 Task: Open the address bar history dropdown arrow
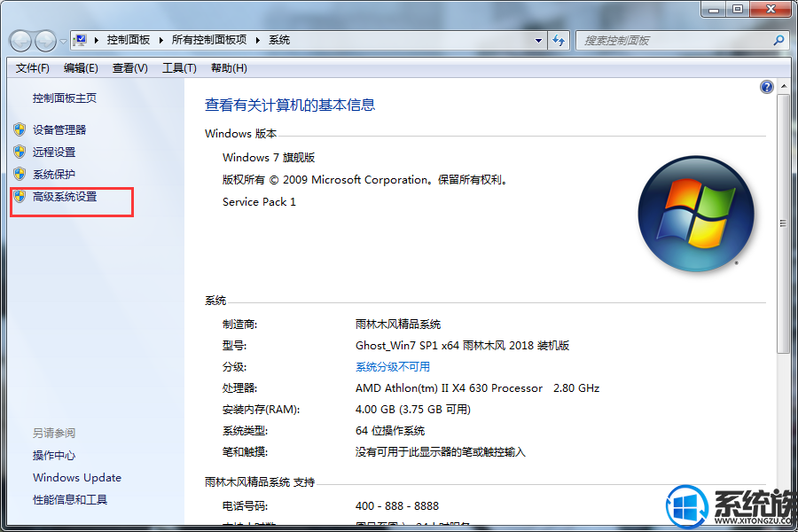pyautogui.click(x=539, y=41)
